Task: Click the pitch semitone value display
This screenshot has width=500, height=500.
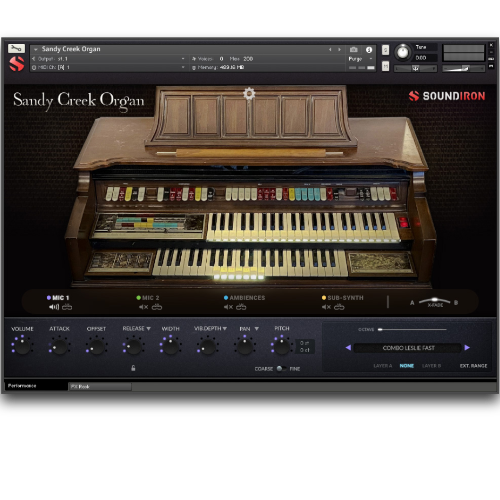Action: click(x=304, y=343)
